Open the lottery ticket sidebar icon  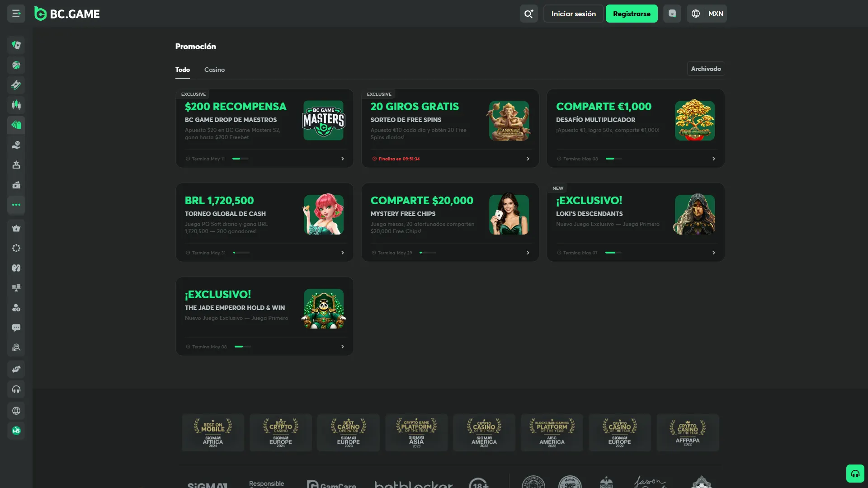pyautogui.click(x=16, y=85)
